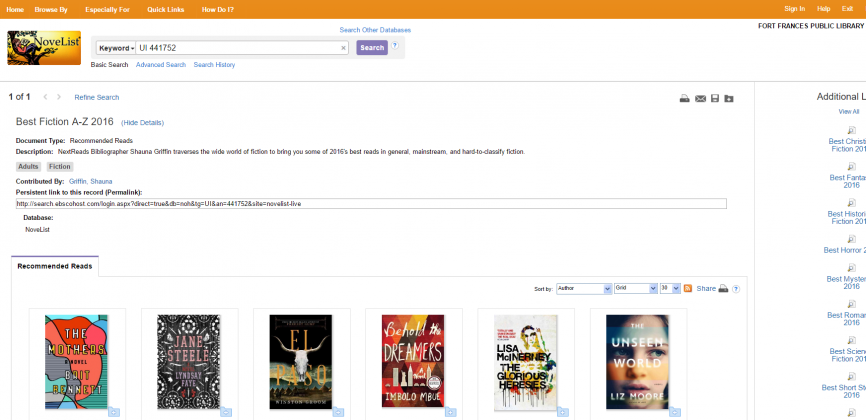Open The Unseen World book cover

637,362
